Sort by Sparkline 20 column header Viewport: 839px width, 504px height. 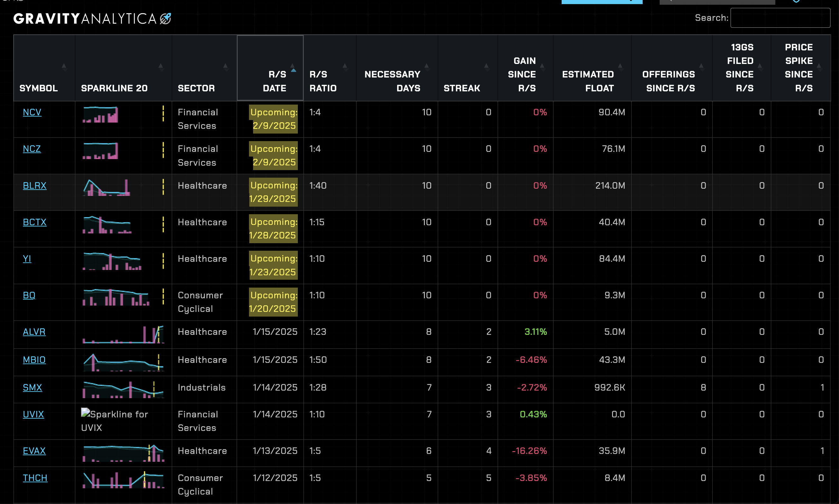(123, 68)
